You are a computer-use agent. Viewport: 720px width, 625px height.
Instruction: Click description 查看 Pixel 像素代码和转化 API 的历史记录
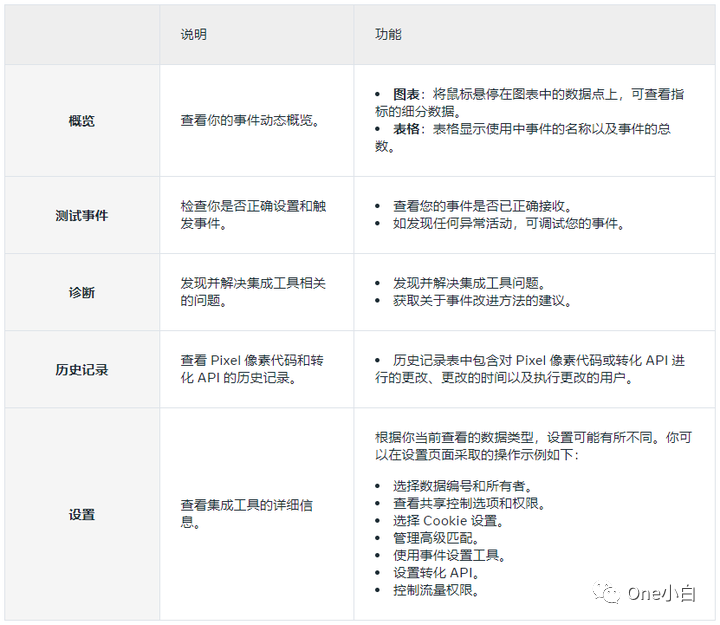coord(252,369)
